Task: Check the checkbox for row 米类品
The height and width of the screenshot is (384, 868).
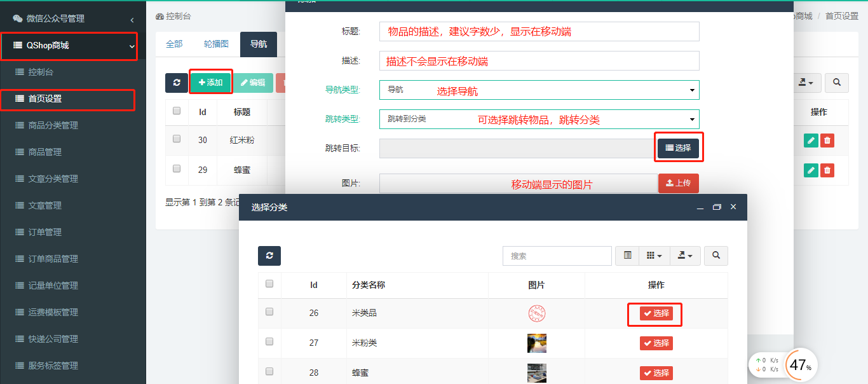Action: (x=269, y=312)
